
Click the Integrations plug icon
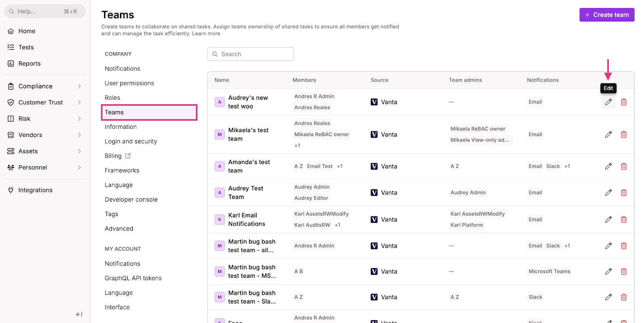point(11,190)
